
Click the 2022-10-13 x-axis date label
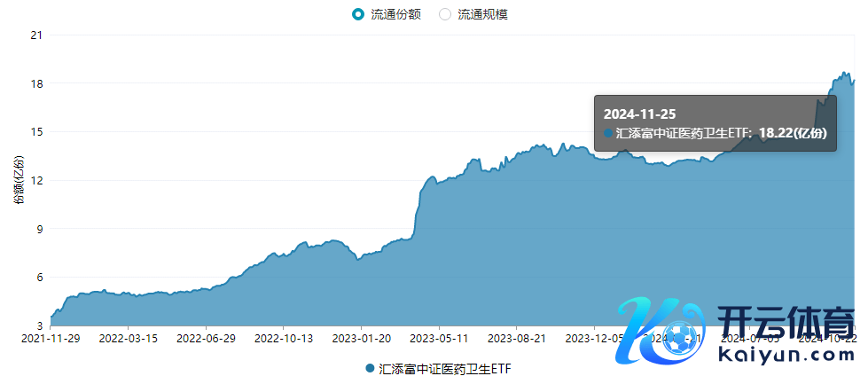click(284, 338)
